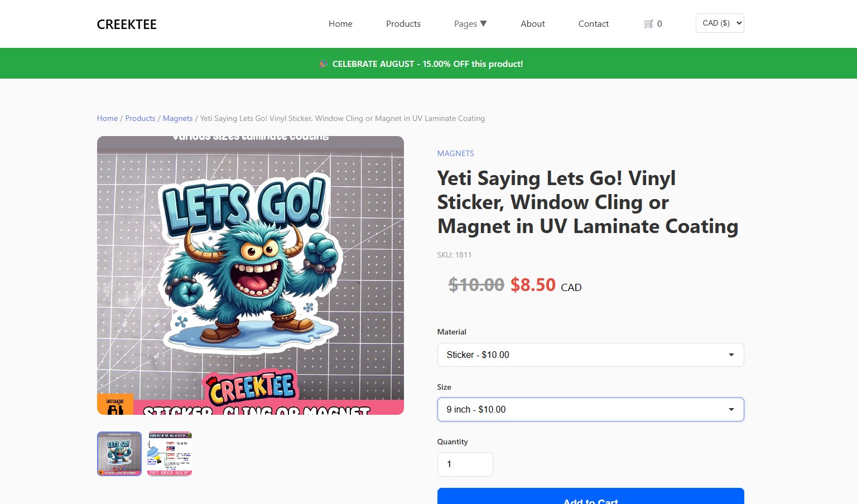857x504 pixels.
Task: Go to the Home nav item
Action: (340, 24)
